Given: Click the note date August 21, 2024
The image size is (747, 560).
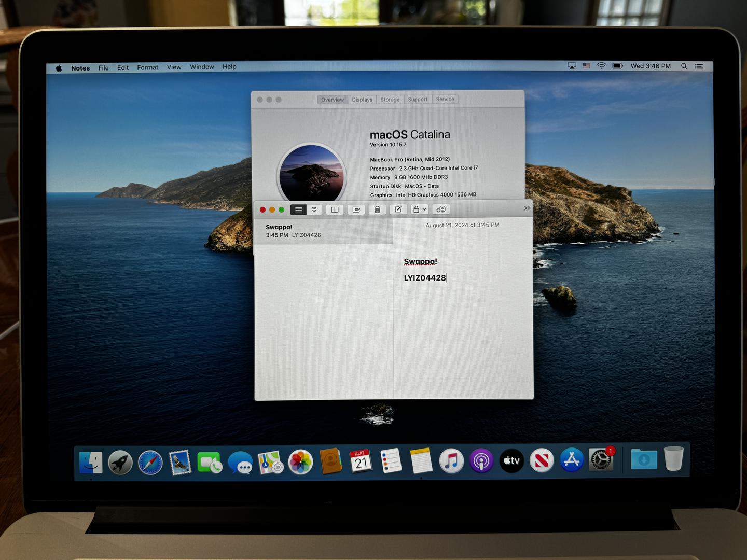Looking at the screenshot, I should pyautogui.click(x=463, y=225).
